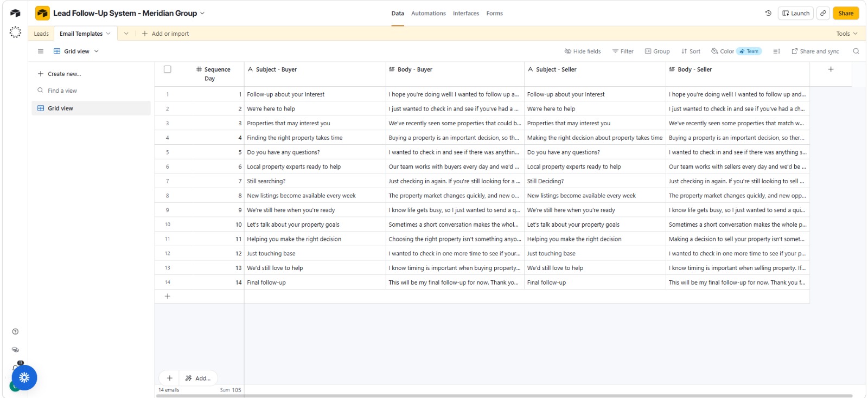Select the 'Still Deciding?' cell
The height and width of the screenshot is (398, 868).
coord(595,181)
